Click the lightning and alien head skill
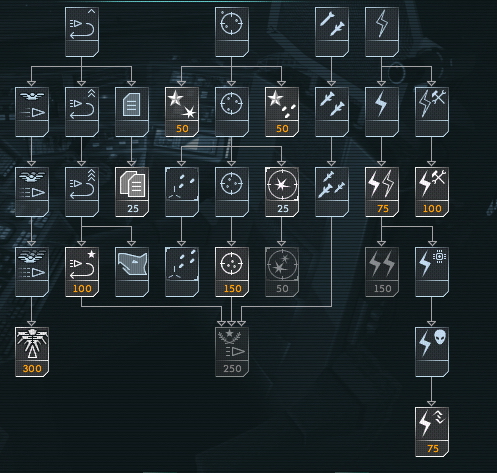This screenshot has height=473, width=497. pos(432,352)
